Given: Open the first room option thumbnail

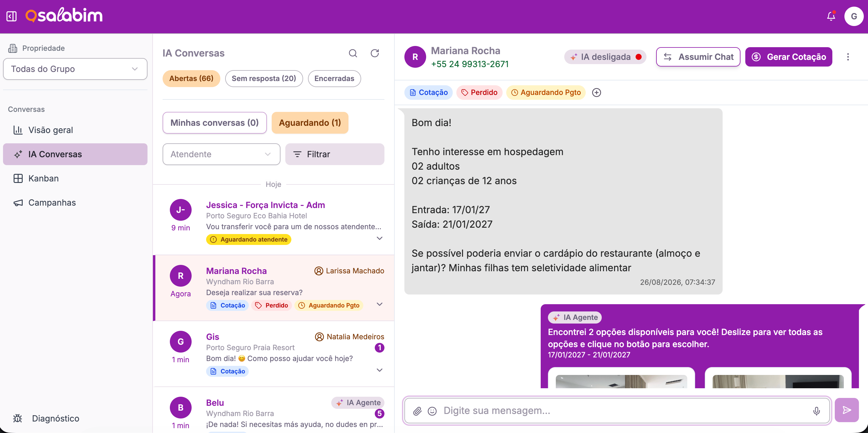Looking at the screenshot, I should (x=621, y=381).
